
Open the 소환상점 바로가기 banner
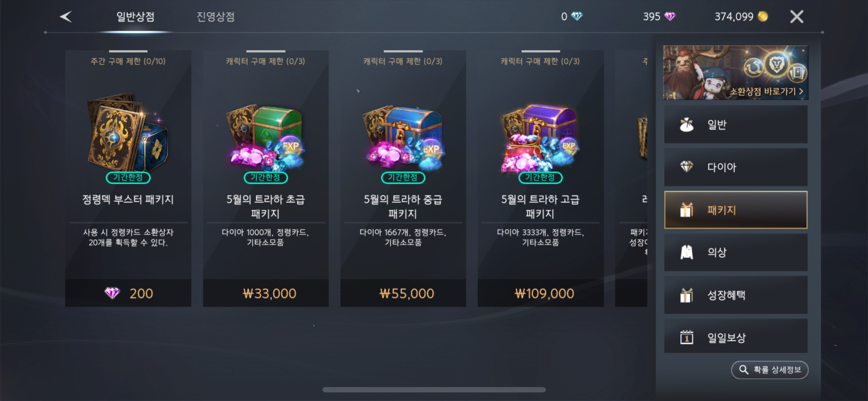point(736,72)
